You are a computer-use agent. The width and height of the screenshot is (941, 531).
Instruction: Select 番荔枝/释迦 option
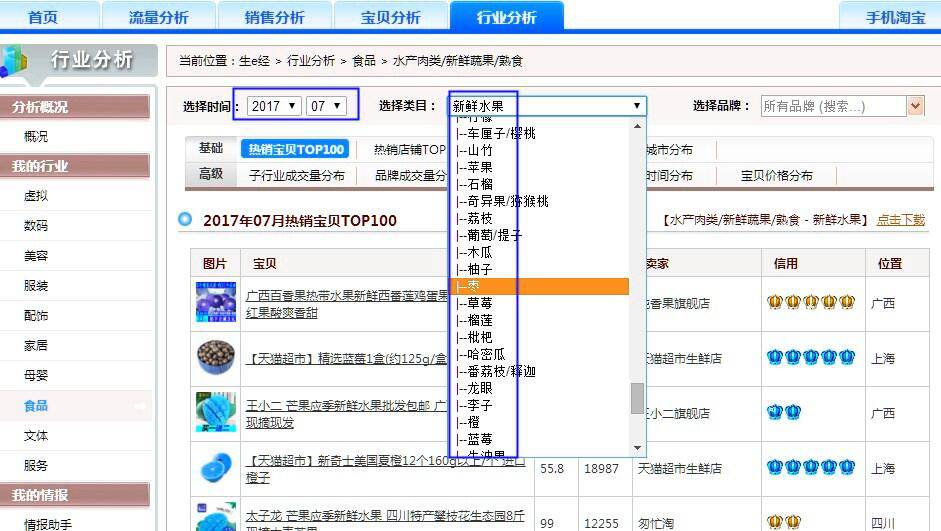click(x=540, y=371)
